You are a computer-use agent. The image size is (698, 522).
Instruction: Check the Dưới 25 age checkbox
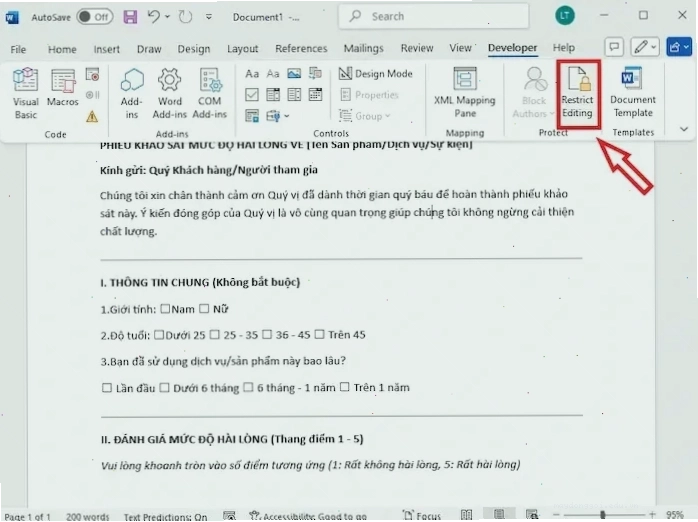pyautogui.click(x=159, y=335)
